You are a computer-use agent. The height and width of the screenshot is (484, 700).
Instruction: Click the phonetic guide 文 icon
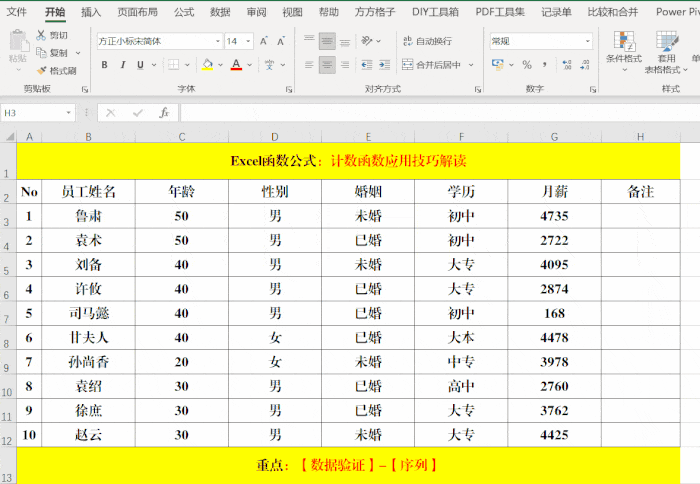pyautogui.click(x=269, y=65)
